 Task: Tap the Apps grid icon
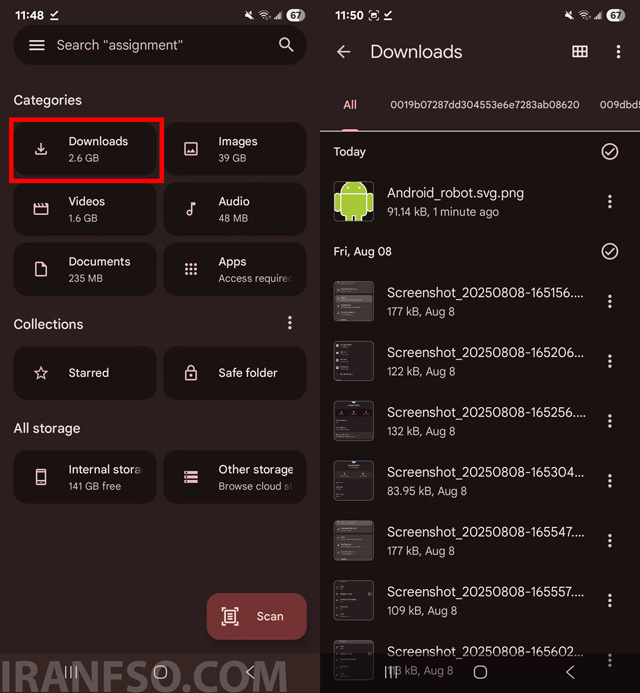[x=191, y=269]
